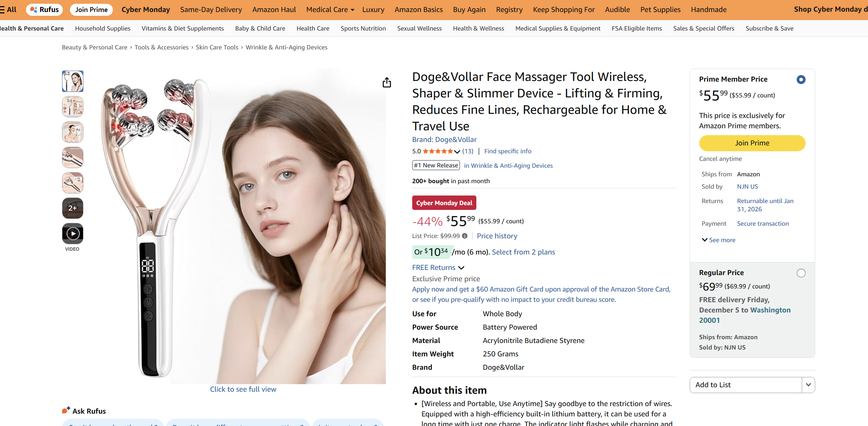Open the Price history link

(497, 236)
